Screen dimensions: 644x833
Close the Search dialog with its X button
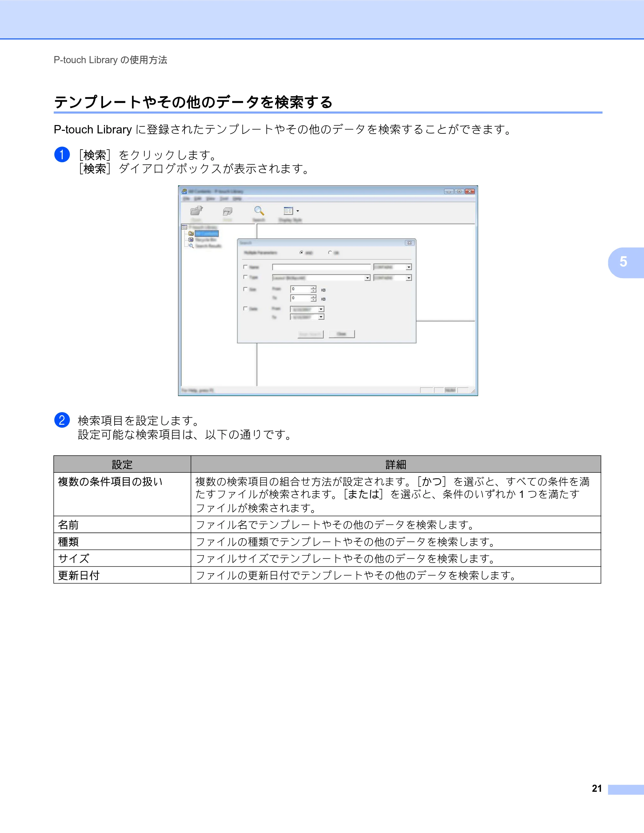tap(410, 243)
